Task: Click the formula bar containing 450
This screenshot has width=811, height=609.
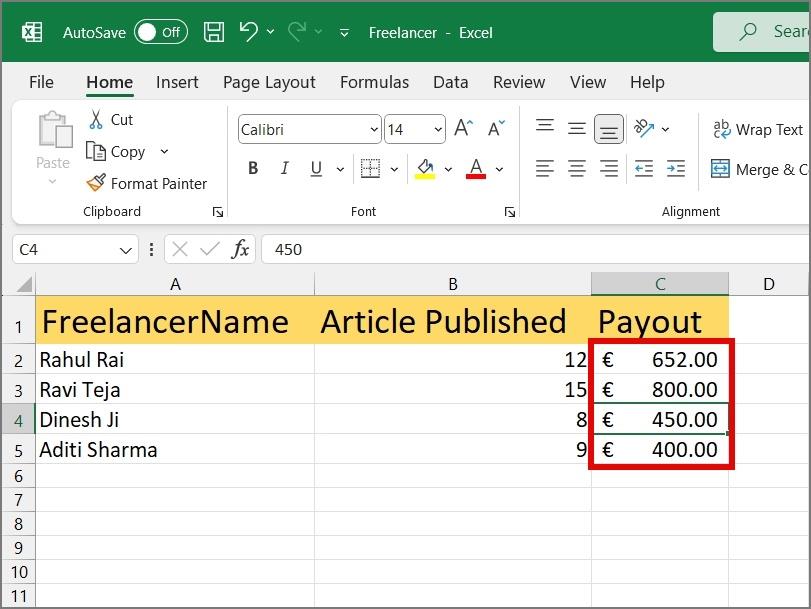Action: coord(536,249)
